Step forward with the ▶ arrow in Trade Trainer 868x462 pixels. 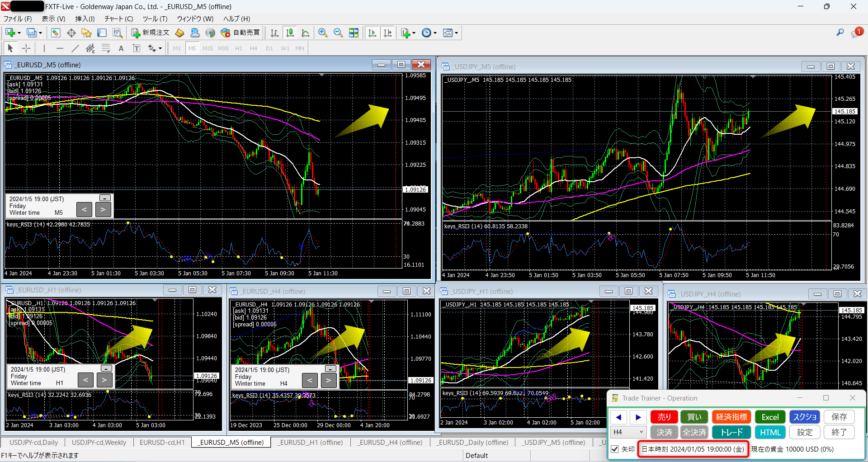point(638,417)
